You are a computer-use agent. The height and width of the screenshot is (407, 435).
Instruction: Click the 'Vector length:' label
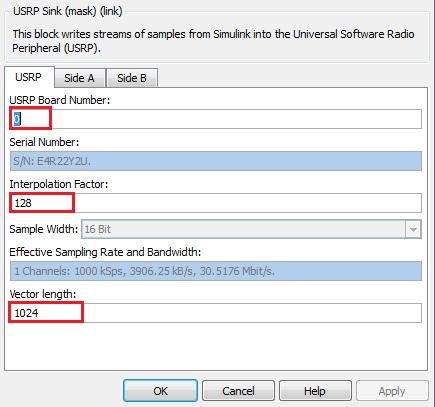43,294
